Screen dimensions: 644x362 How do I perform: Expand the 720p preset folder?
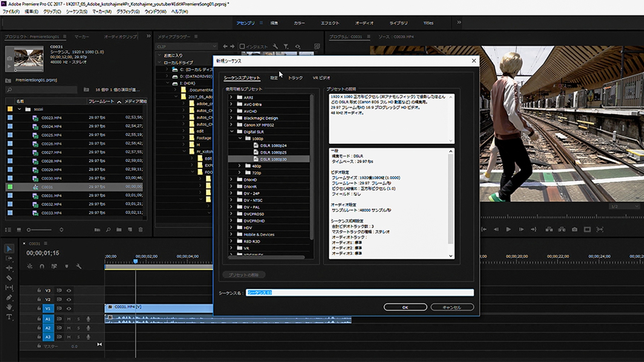(x=239, y=173)
